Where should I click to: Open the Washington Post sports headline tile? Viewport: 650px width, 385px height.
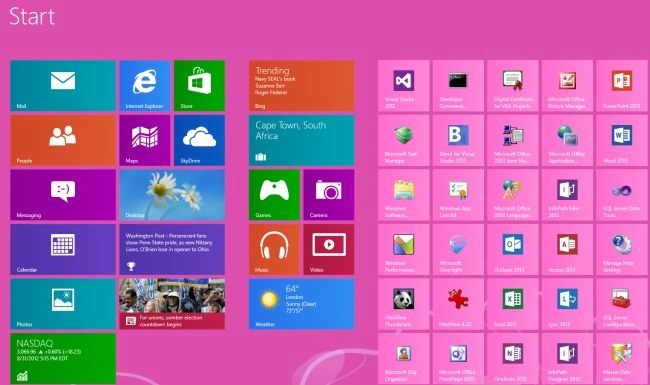172,249
